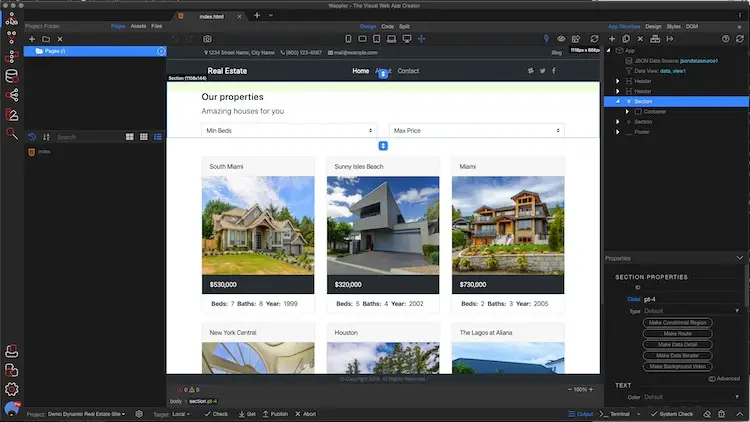Open the Target Local dropdown
This screenshot has width=750, height=422.
[x=181, y=414]
